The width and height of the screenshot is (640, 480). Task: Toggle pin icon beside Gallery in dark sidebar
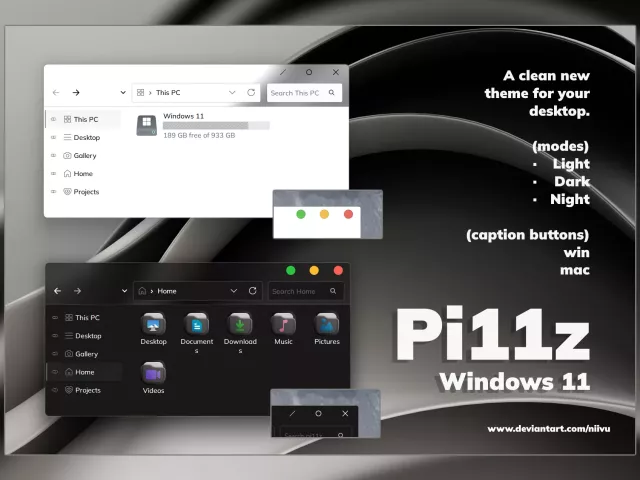click(x=54, y=354)
